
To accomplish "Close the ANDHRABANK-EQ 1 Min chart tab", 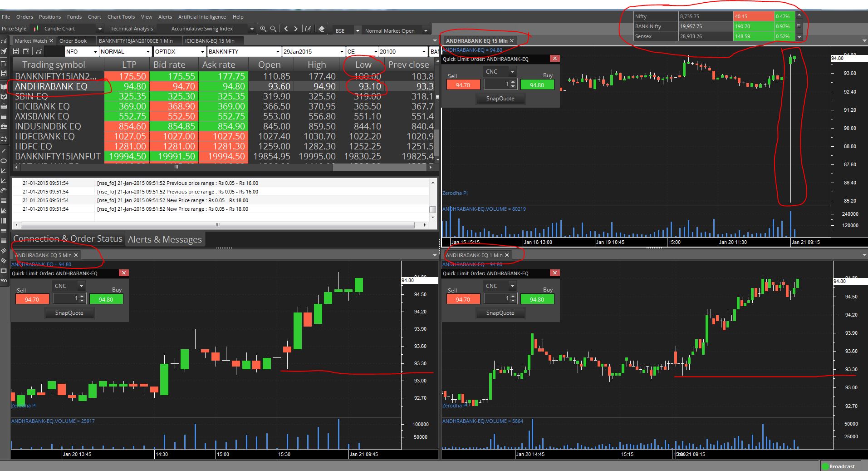I will click(x=507, y=255).
